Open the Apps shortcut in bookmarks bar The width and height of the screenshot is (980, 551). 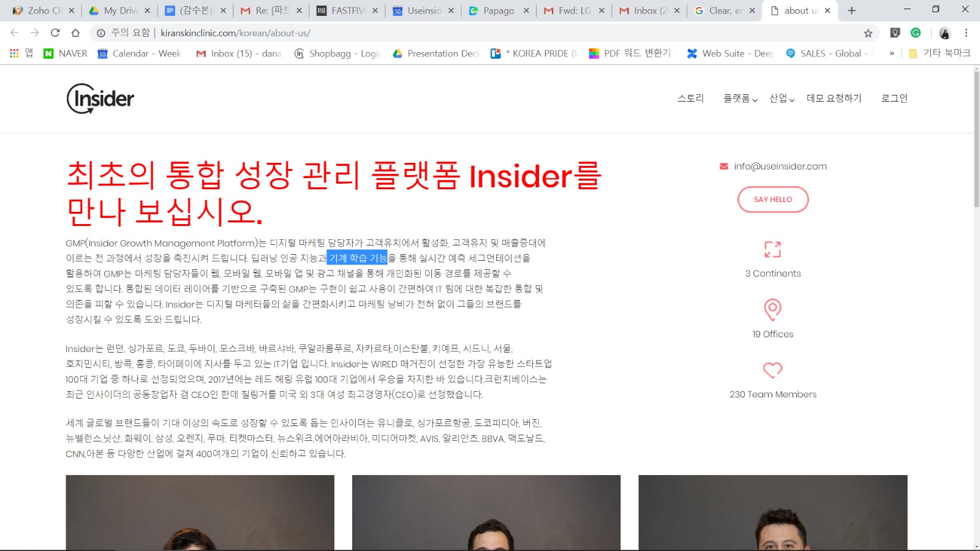[21, 53]
